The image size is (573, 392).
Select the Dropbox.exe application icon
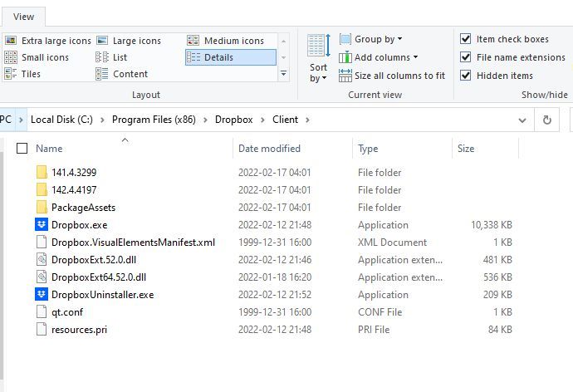point(42,225)
